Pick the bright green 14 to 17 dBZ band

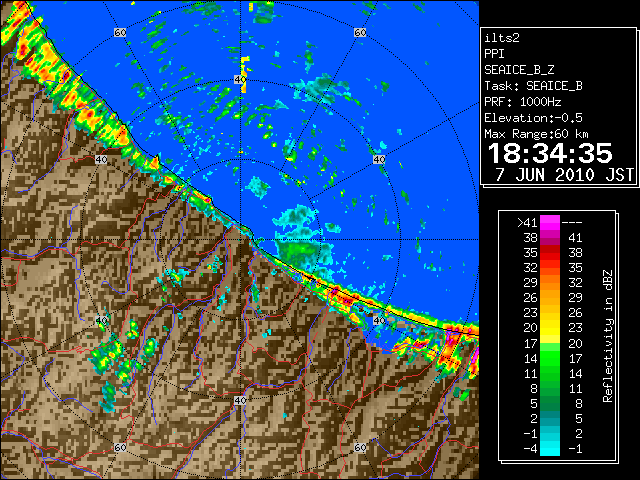tap(550, 358)
